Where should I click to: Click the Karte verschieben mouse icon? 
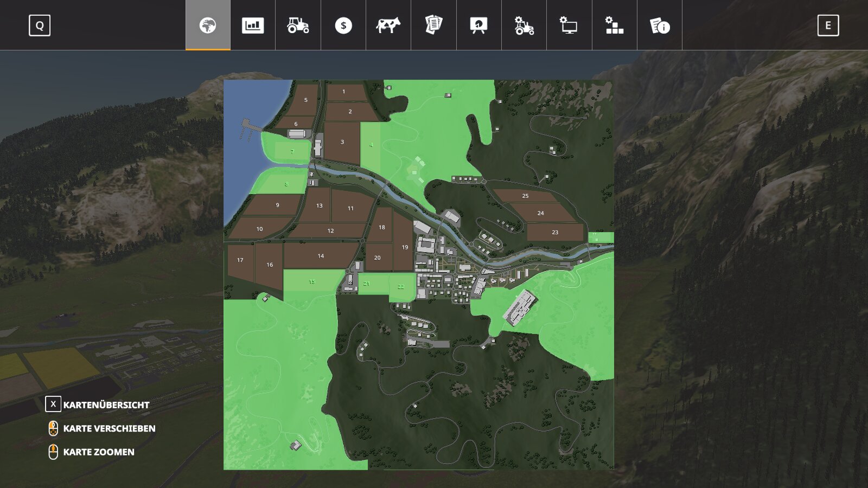click(53, 428)
